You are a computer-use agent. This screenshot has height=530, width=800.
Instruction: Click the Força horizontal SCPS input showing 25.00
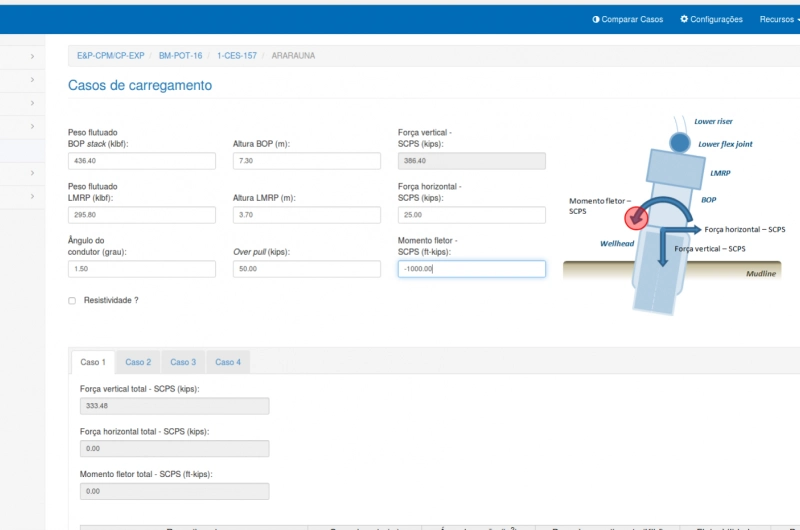(471, 215)
